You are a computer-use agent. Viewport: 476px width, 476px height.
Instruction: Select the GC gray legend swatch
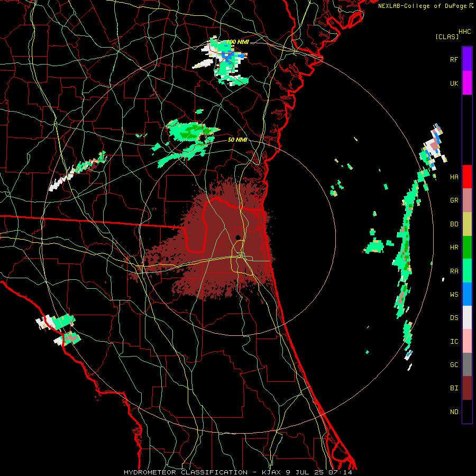[x=467, y=364]
